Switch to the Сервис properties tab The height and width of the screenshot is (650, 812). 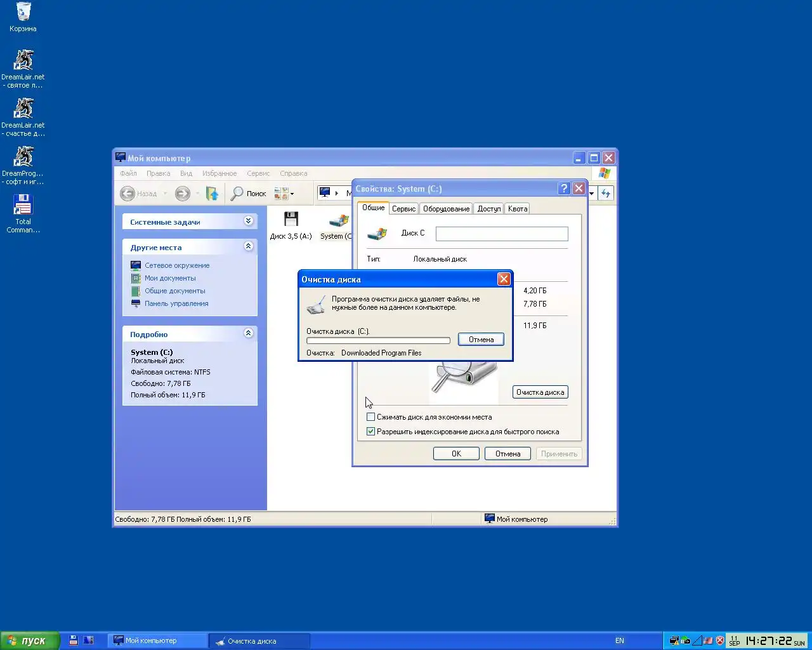[x=403, y=209]
